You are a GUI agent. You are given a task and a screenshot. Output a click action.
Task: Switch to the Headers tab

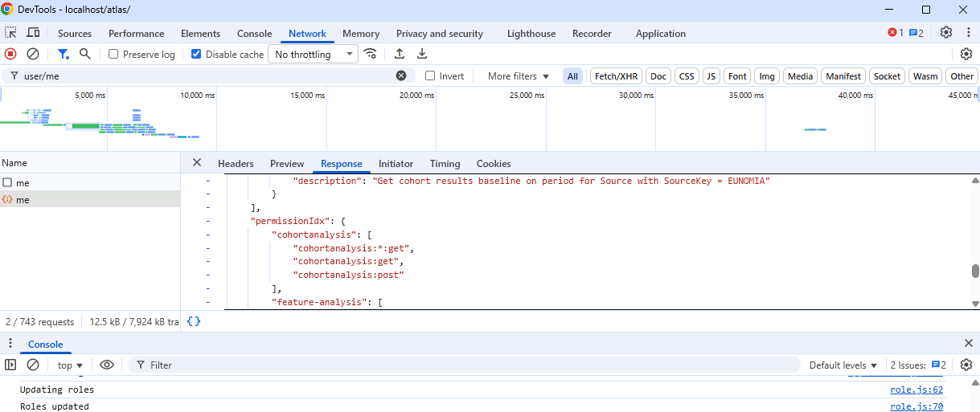(236, 164)
